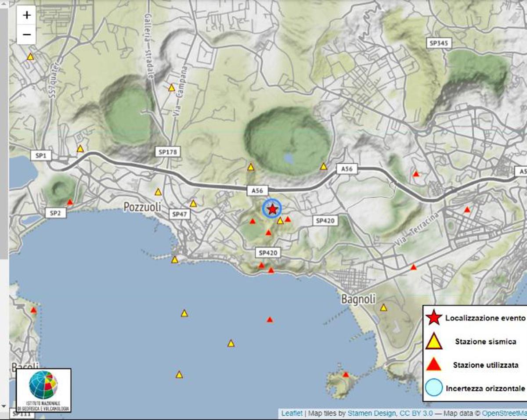The width and height of the screenshot is (527, 420).
Task: Zoom in with the plus button
Action: coord(27,15)
